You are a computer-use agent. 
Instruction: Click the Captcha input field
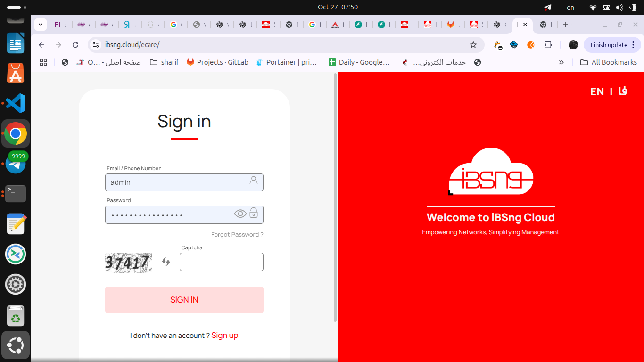221,262
